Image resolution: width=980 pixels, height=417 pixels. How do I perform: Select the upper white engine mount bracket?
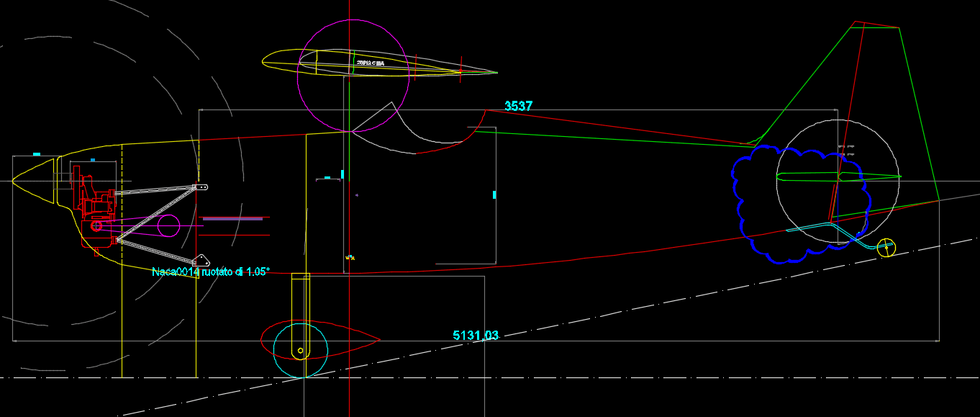tap(158, 189)
